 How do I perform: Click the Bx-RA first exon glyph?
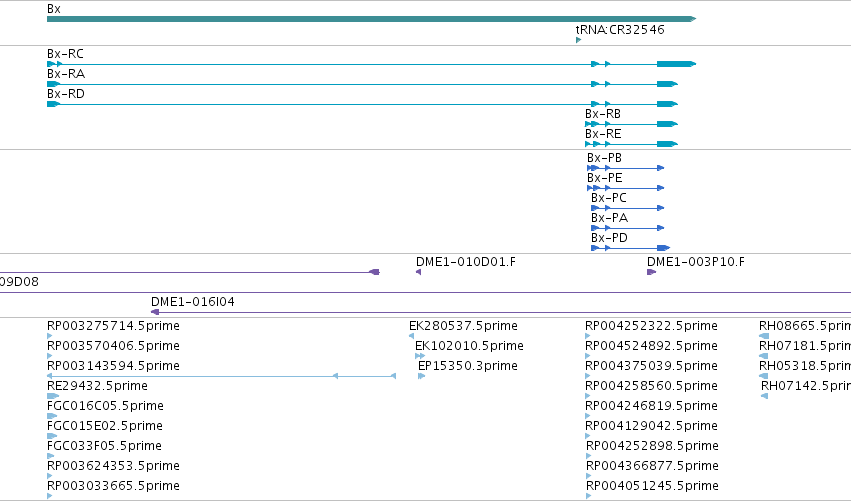click(53, 84)
